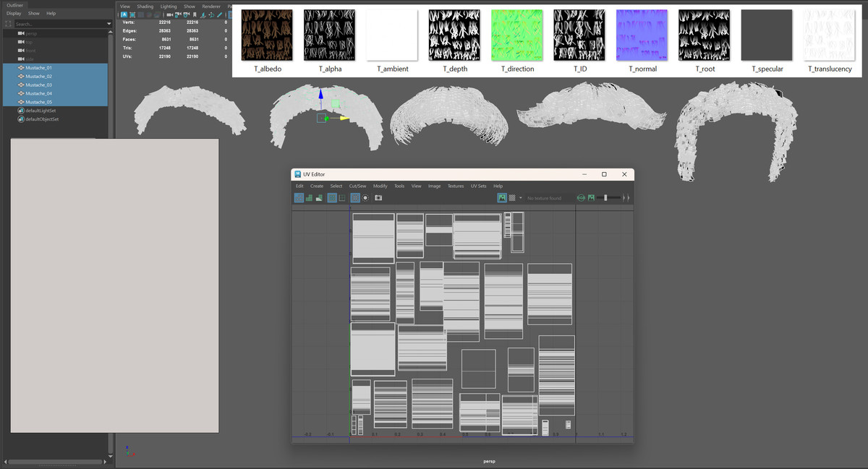Click the T_specular texture thumbnail
The width and height of the screenshot is (868, 469).
point(767,35)
